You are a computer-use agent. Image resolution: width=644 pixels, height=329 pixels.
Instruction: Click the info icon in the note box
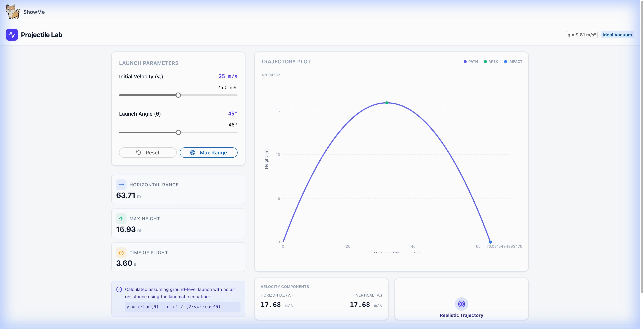coord(119,289)
